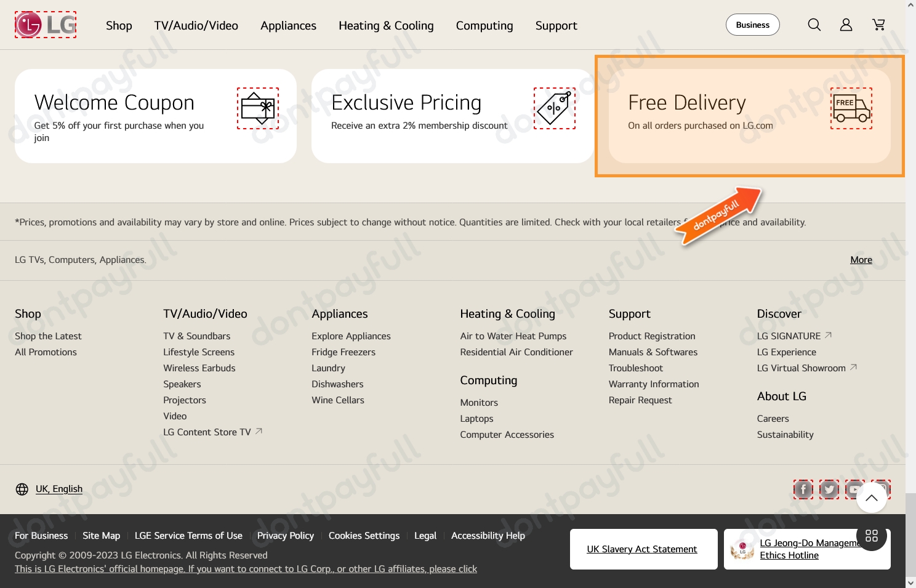Open the search magnifier icon
Viewport: 916px width, 588px height.
[814, 25]
